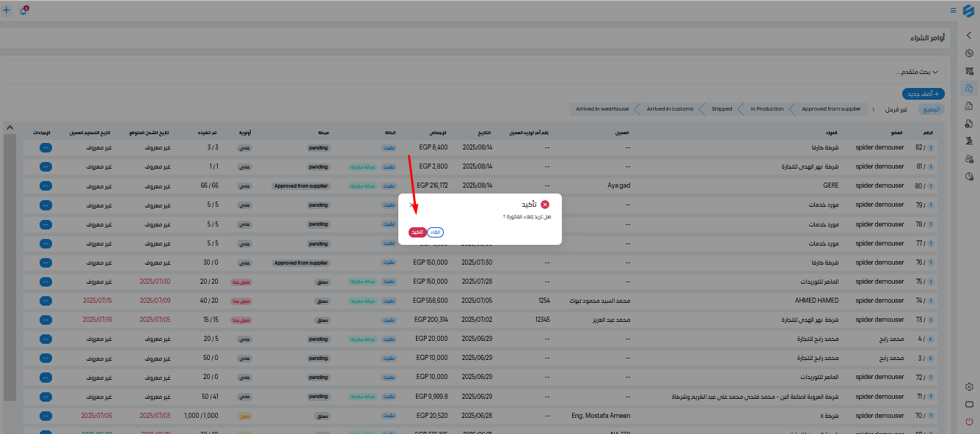
Task: Click the plus icon at top left
Action: pos(7,10)
